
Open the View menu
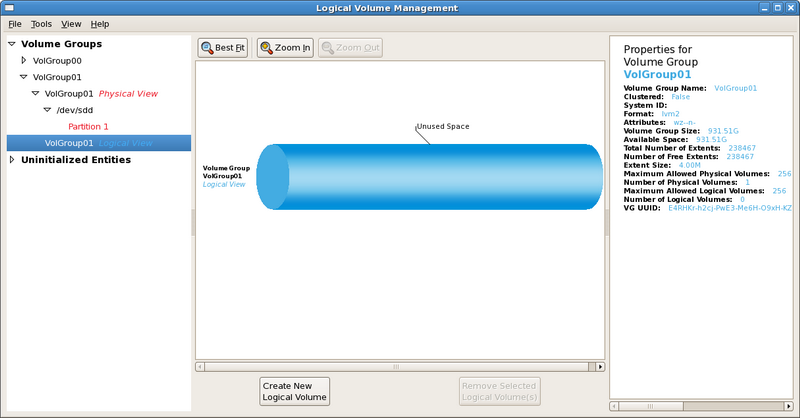pos(71,23)
